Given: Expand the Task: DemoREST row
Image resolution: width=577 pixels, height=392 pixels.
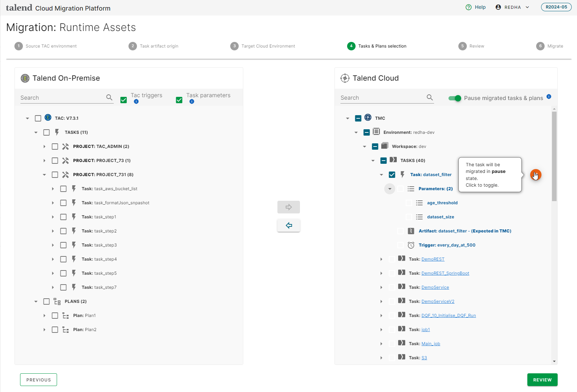Looking at the screenshot, I should point(381,259).
